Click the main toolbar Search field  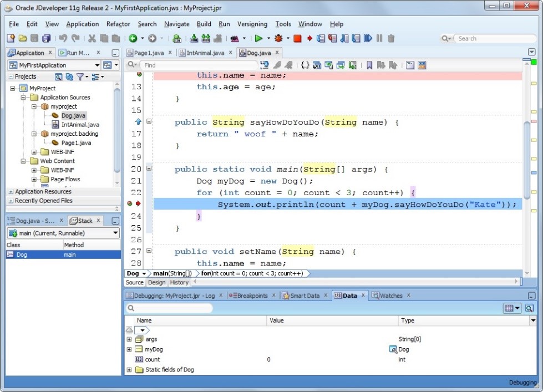tap(495, 38)
